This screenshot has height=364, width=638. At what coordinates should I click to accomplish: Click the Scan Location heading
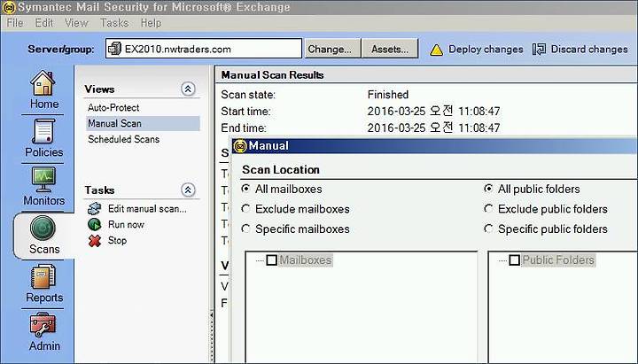(281, 169)
